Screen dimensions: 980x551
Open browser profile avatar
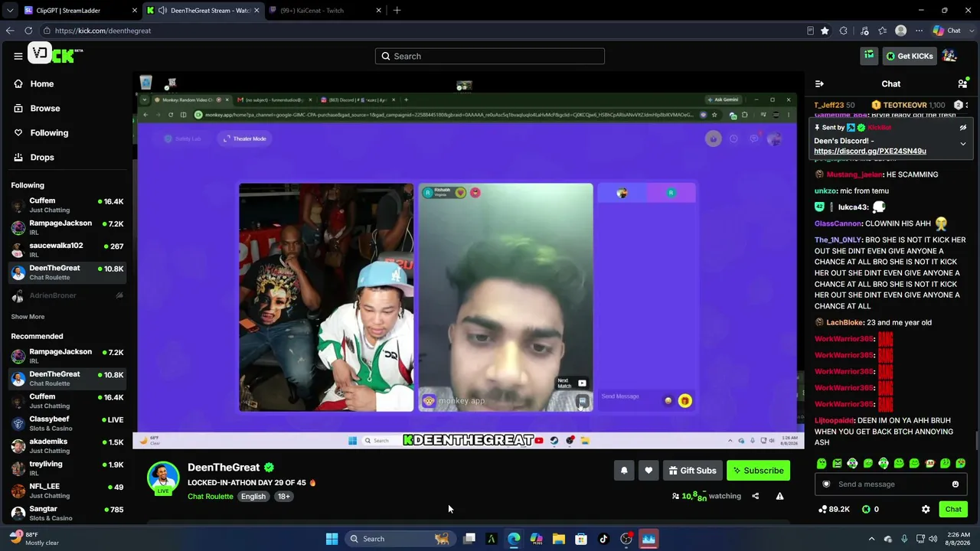pyautogui.click(x=901, y=31)
